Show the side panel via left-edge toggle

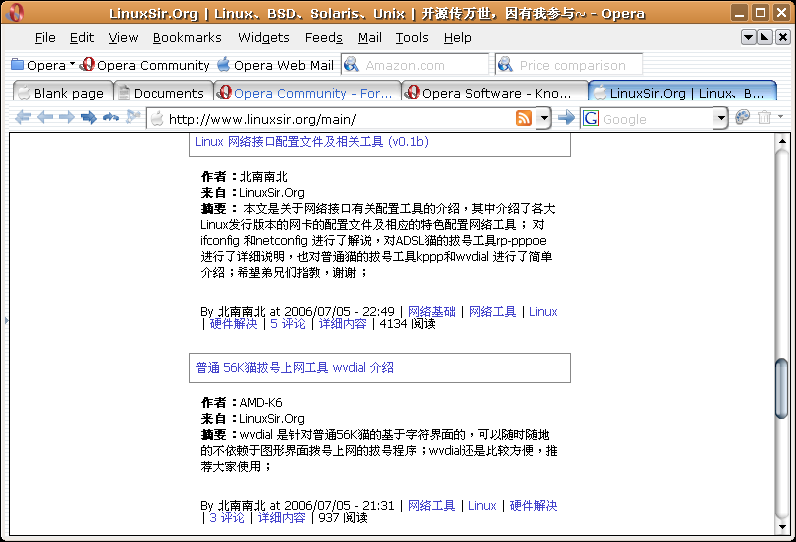pyautogui.click(x=6, y=320)
